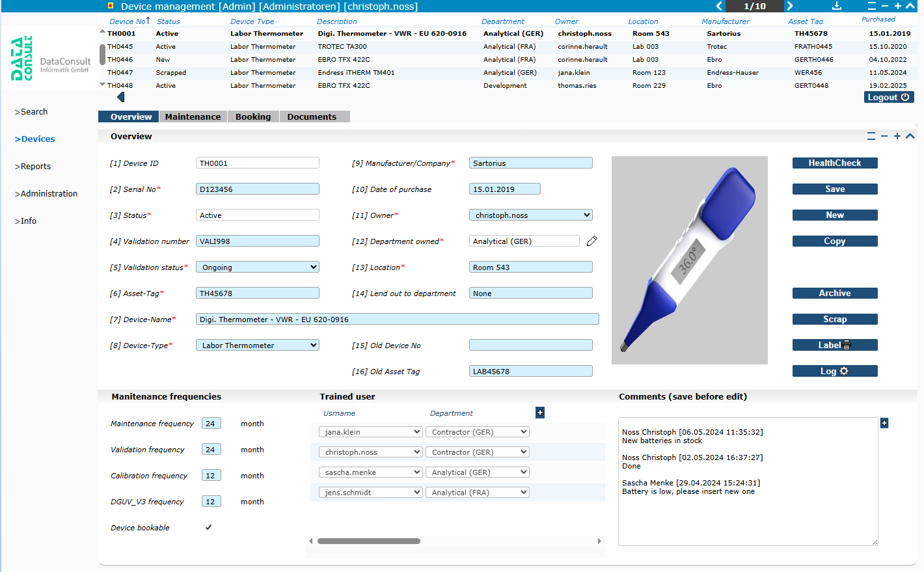Click the Serial No input field
Image resolution: width=924 pixels, height=572 pixels.
coord(257,189)
